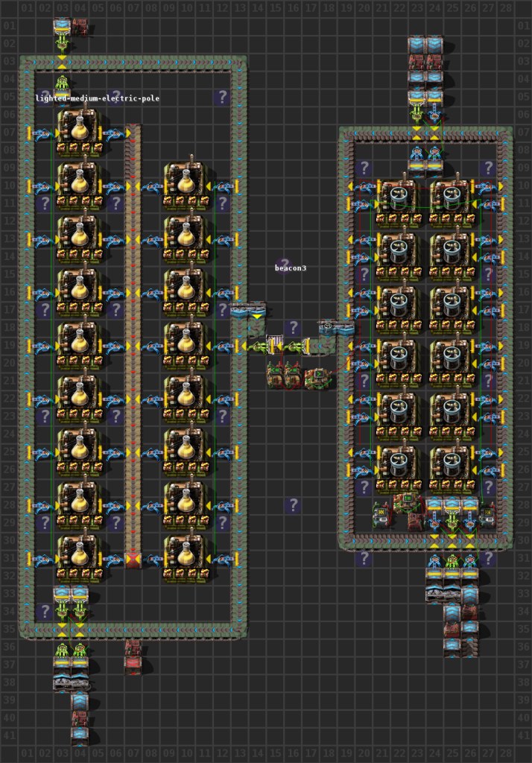
Task: Select the green inserter at row 29 in right loop
Action: [x=452, y=524]
